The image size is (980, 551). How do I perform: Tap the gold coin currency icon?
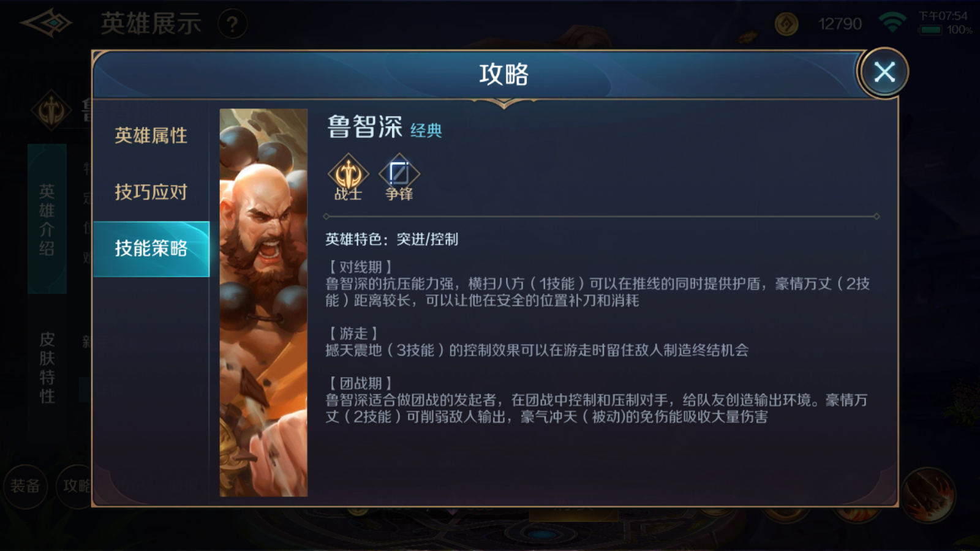[786, 24]
